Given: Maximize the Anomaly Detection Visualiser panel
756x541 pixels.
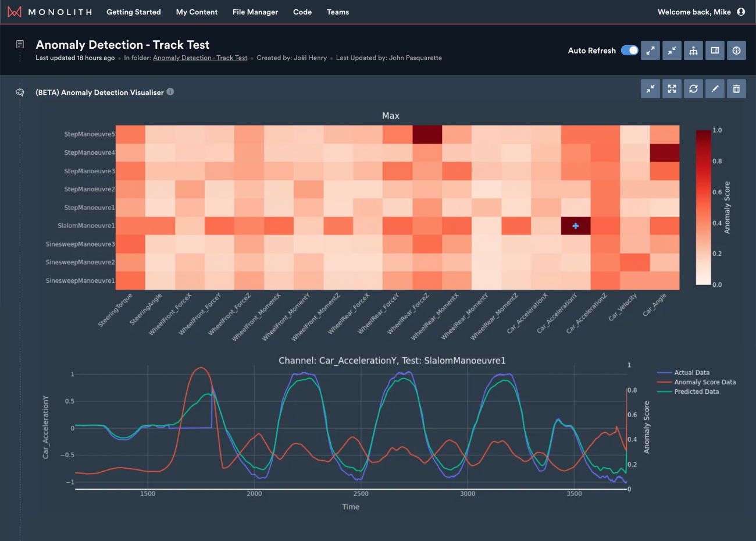Looking at the screenshot, I should (672, 88).
